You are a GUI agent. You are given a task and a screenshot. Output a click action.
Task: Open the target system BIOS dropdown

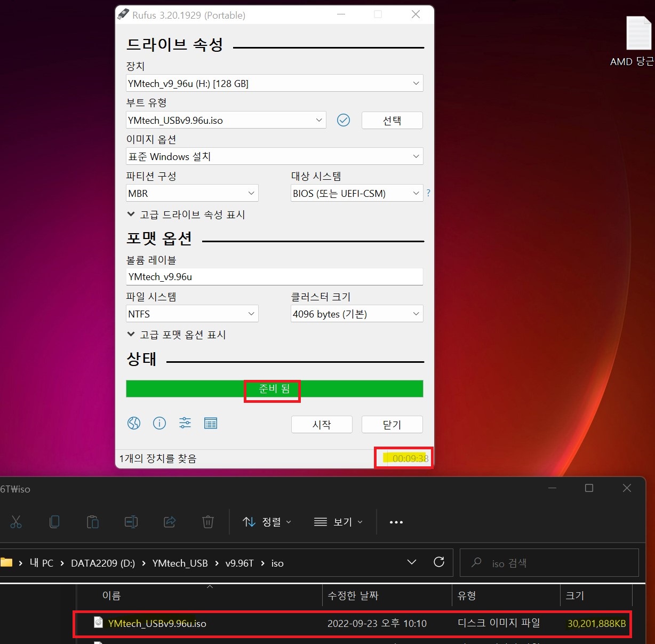[x=357, y=193]
